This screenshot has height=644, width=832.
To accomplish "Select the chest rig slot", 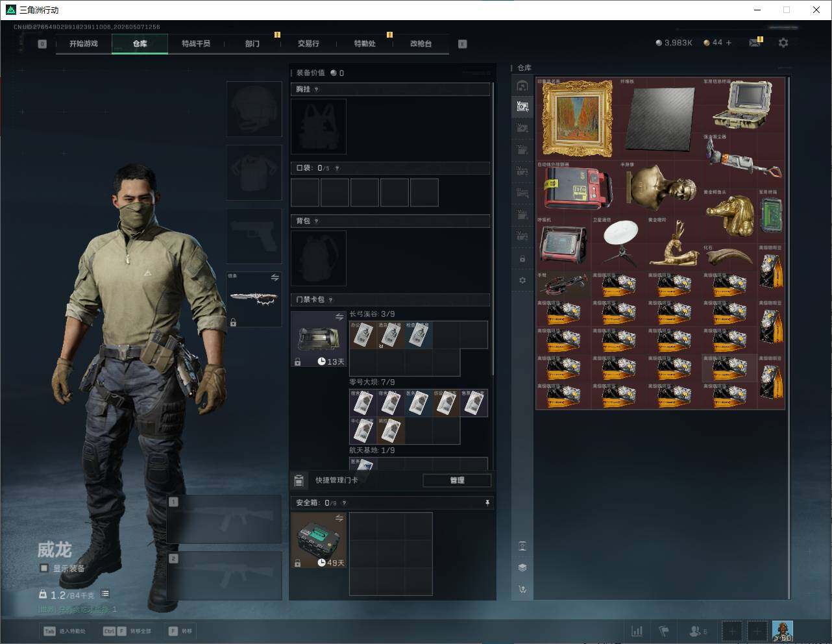I will click(319, 126).
